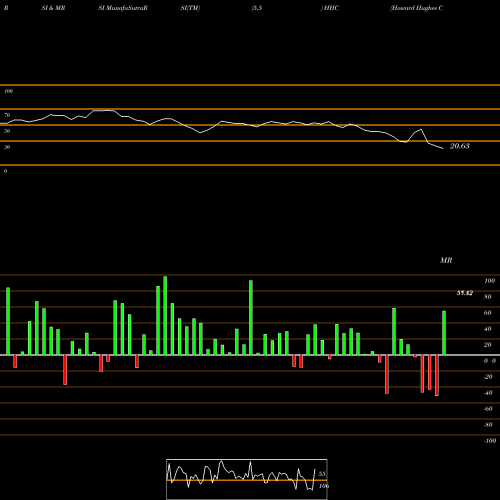Select the RSI value 20.63 label
500x500 pixels.
[460, 146]
